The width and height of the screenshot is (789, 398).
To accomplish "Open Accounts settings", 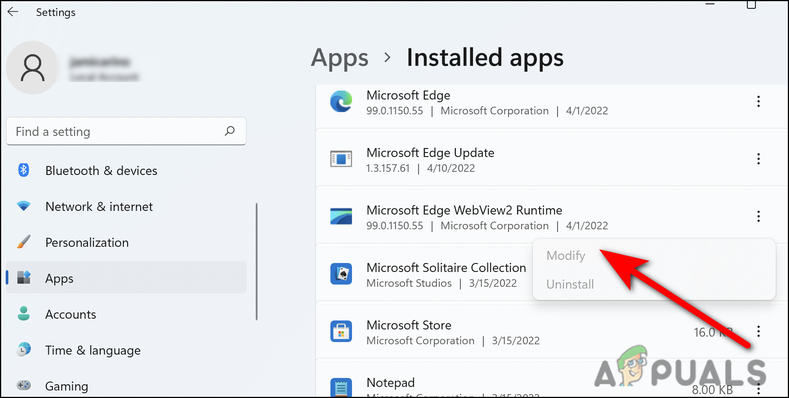I will [70, 314].
